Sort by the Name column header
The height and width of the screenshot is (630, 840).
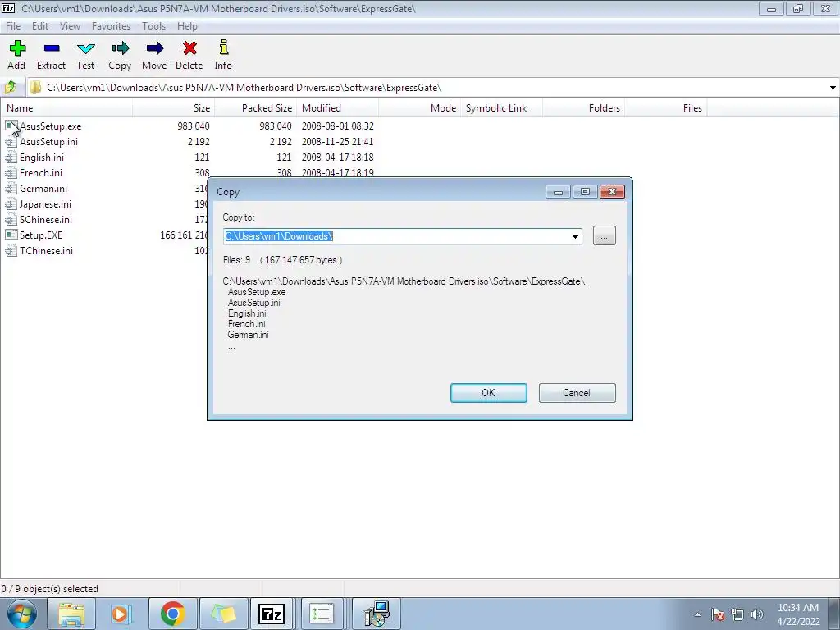(x=66, y=108)
